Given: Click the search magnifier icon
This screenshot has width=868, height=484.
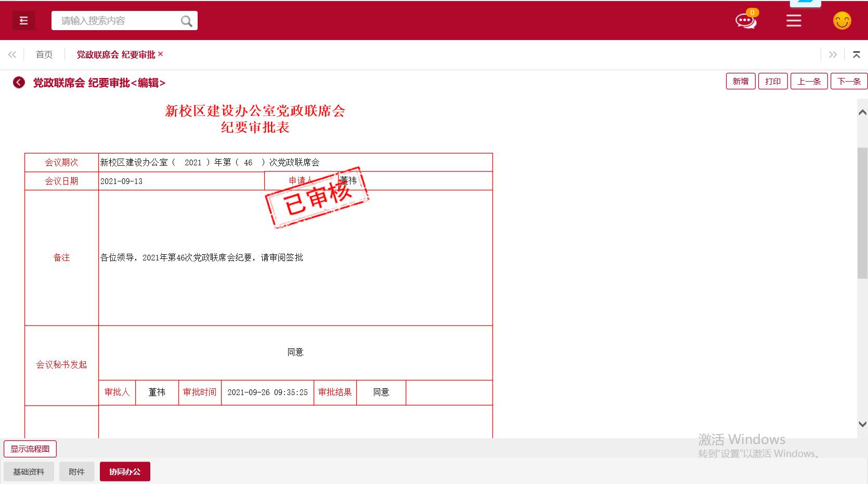Looking at the screenshot, I should coord(186,21).
